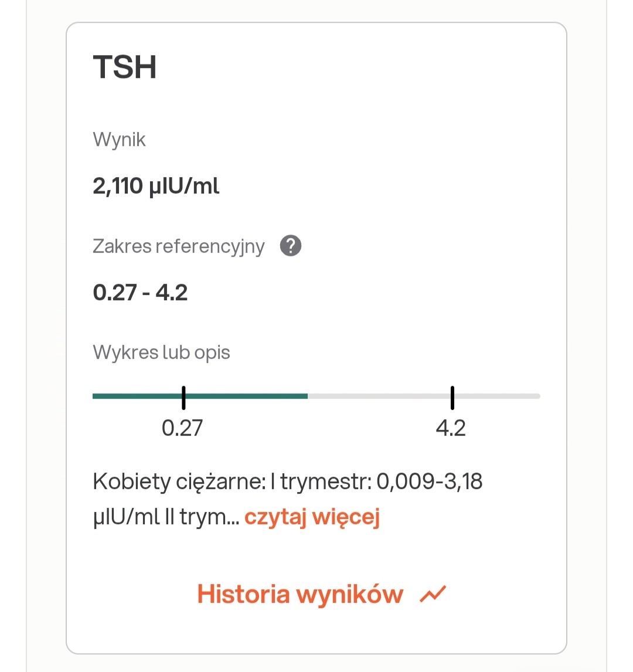
Task: Select the bold reference range 0.27 - 4.2
Action: 140,292
